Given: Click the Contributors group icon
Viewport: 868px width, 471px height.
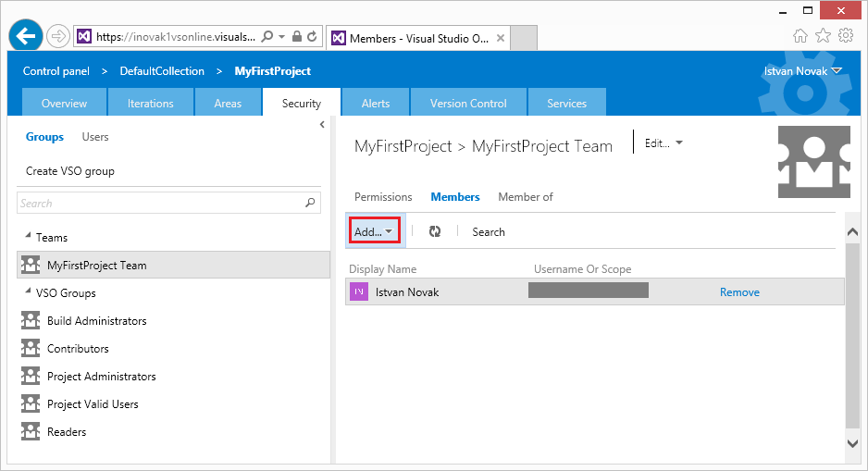Looking at the screenshot, I should [x=31, y=348].
